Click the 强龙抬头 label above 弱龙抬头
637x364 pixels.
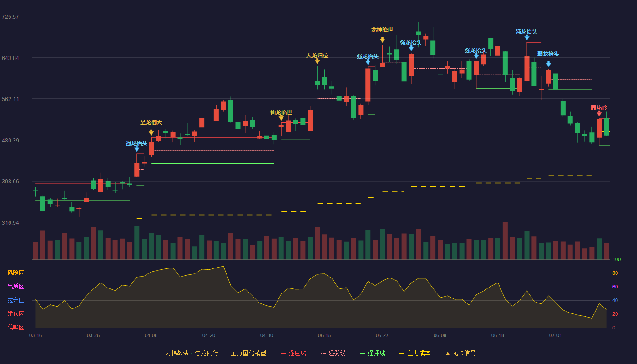tap(526, 32)
